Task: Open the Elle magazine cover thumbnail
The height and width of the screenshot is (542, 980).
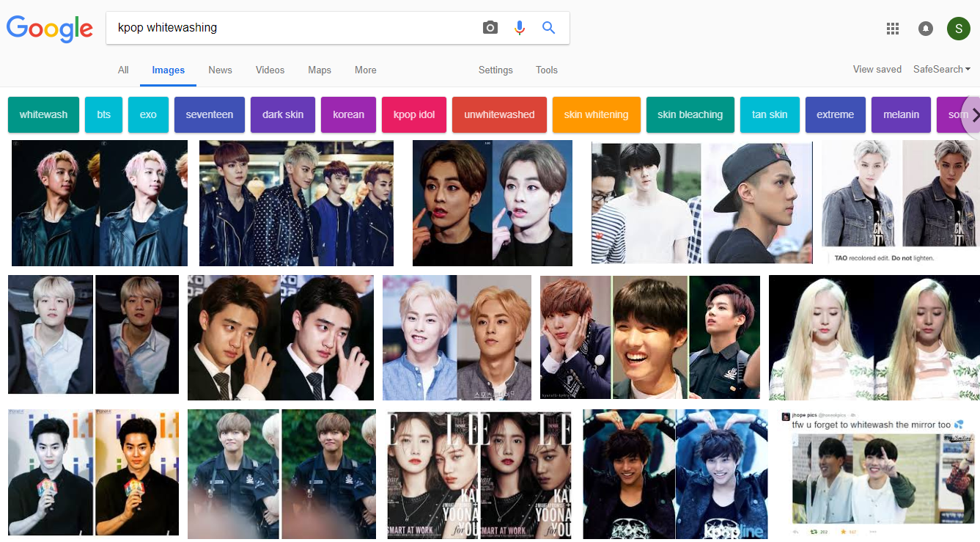Action: click(x=479, y=475)
